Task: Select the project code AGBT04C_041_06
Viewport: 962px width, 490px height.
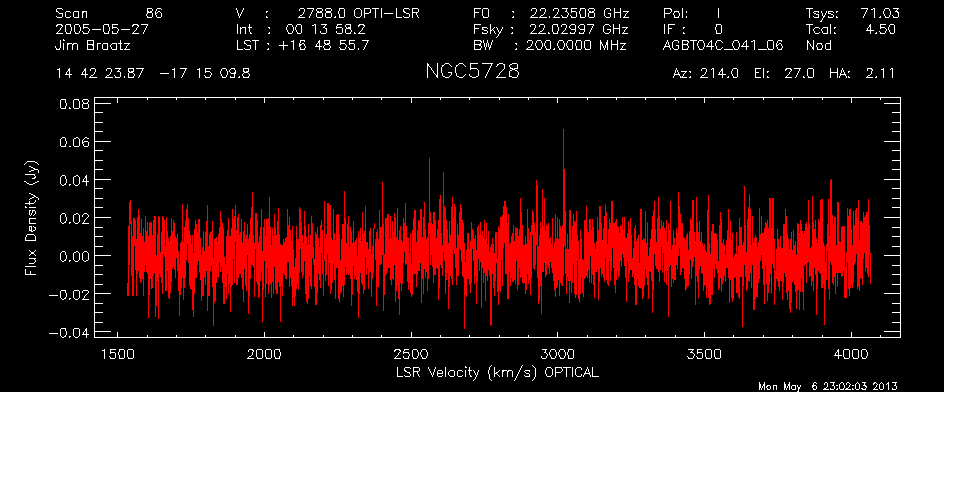Action: (x=723, y=45)
